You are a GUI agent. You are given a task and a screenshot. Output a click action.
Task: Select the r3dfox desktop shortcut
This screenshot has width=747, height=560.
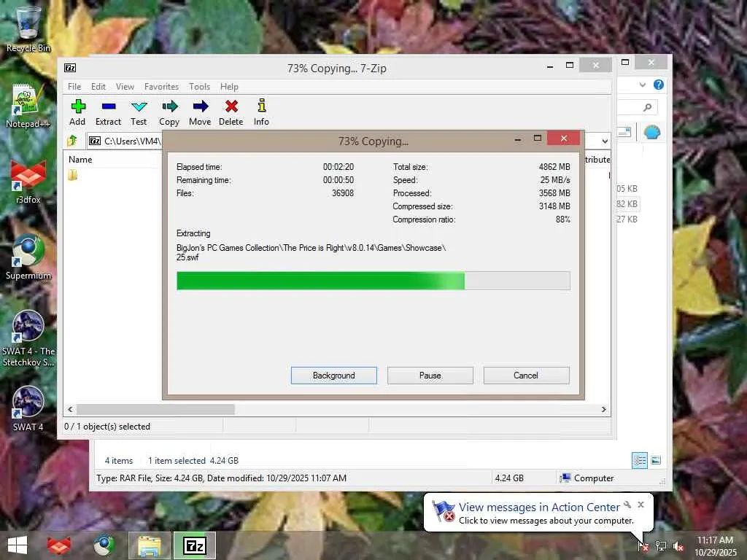coord(28,182)
